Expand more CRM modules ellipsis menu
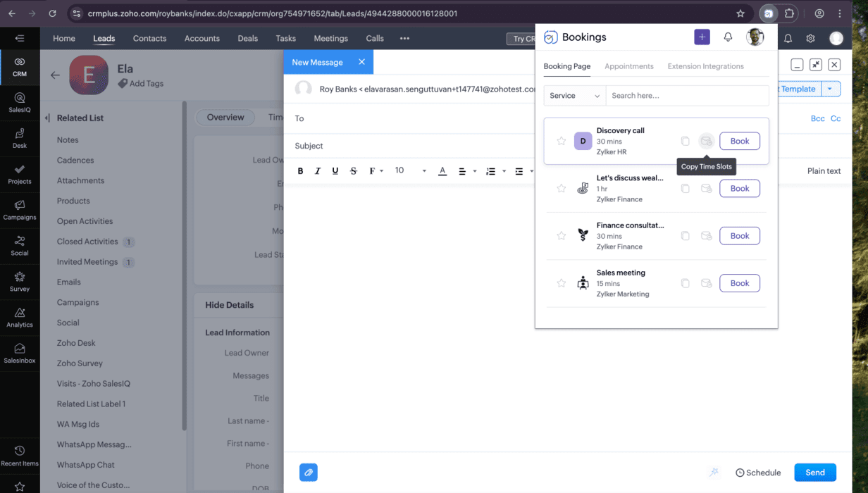868x493 pixels. 404,39
